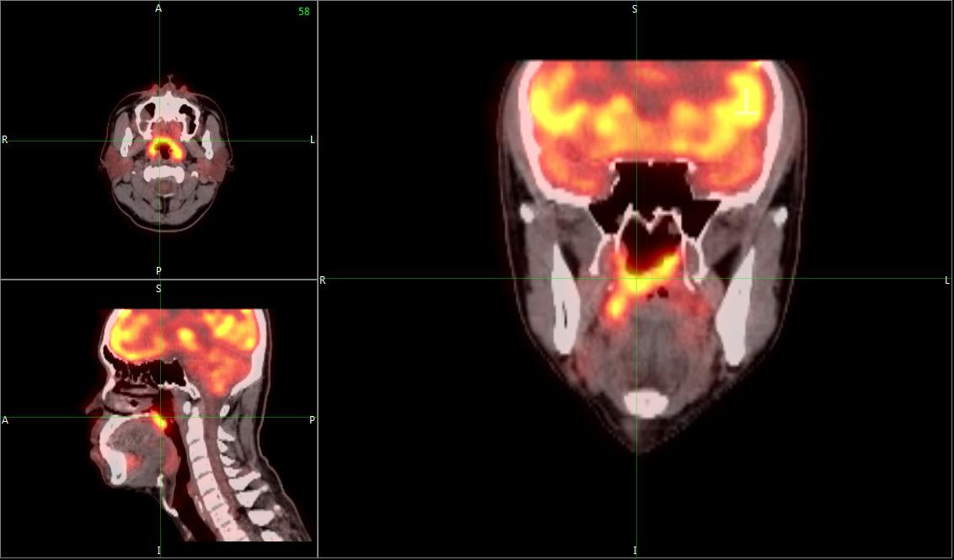The image size is (954, 560).
Task: Click crosshair intersection in axial view
Action: pyautogui.click(x=159, y=141)
